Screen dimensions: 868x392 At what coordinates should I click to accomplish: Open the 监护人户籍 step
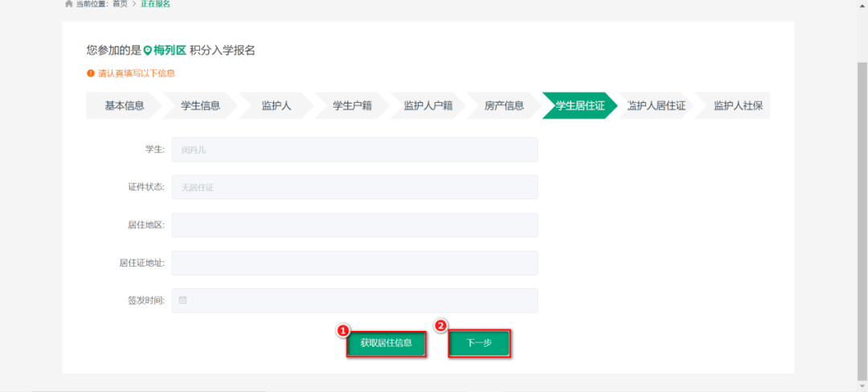pos(428,105)
